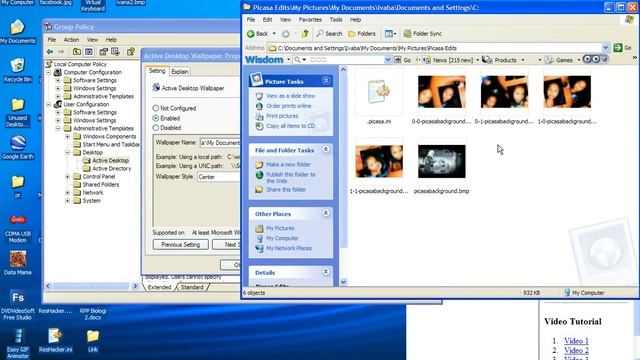The height and width of the screenshot is (360, 640).
Task: Open Easy GIF Animator desktop icon
Action: click(17, 344)
